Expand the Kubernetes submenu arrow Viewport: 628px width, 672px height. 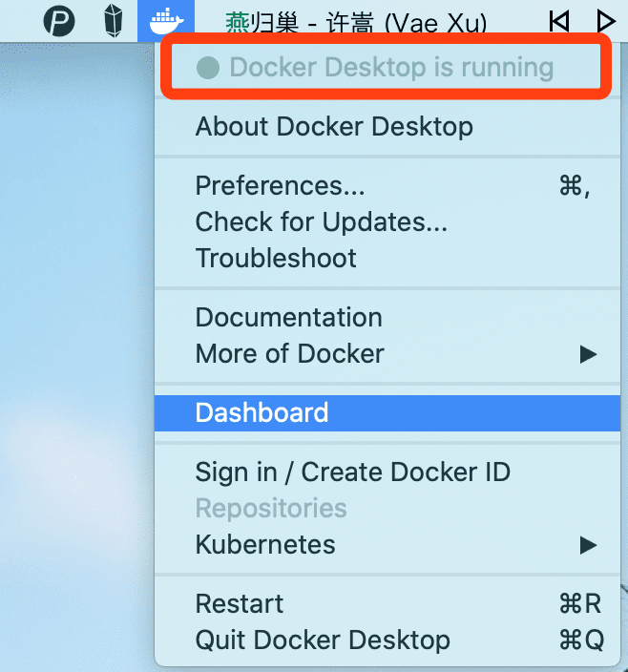(x=588, y=545)
